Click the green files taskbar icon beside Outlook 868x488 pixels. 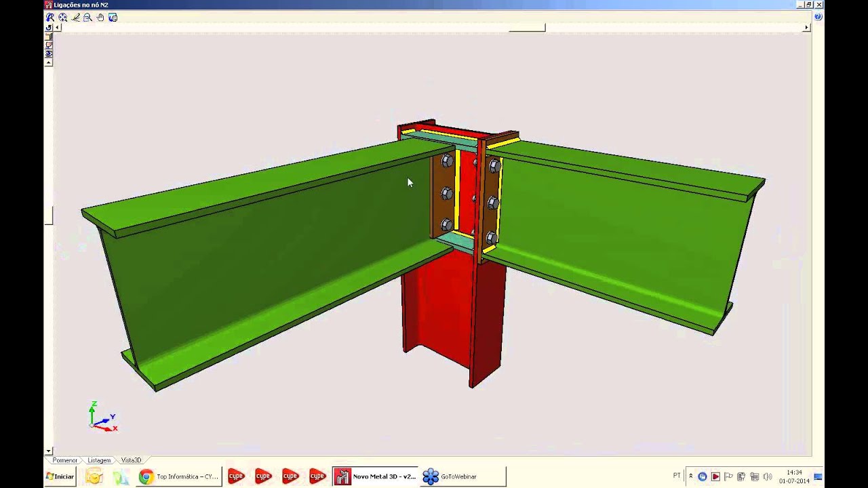pos(121,476)
